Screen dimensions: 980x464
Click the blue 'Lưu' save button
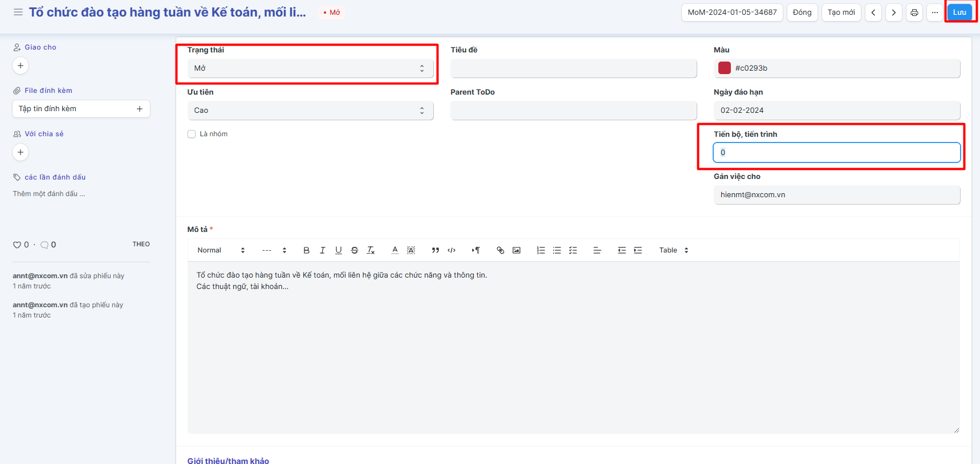click(x=959, y=13)
